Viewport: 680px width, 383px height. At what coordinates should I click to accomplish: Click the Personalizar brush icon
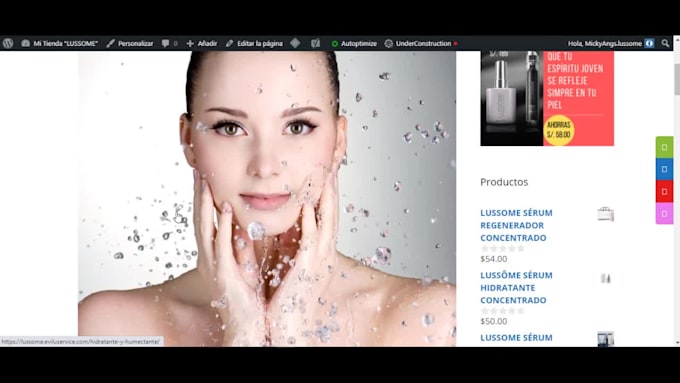pyautogui.click(x=111, y=43)
